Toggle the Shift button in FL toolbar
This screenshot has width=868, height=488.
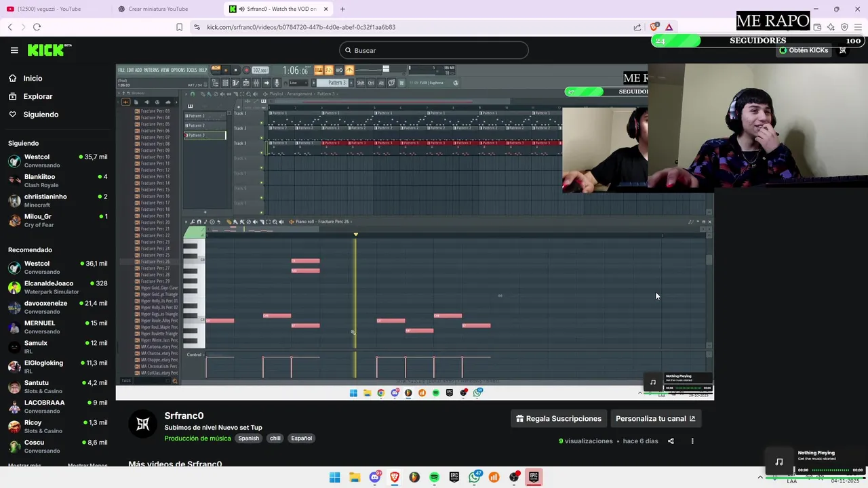360,83
